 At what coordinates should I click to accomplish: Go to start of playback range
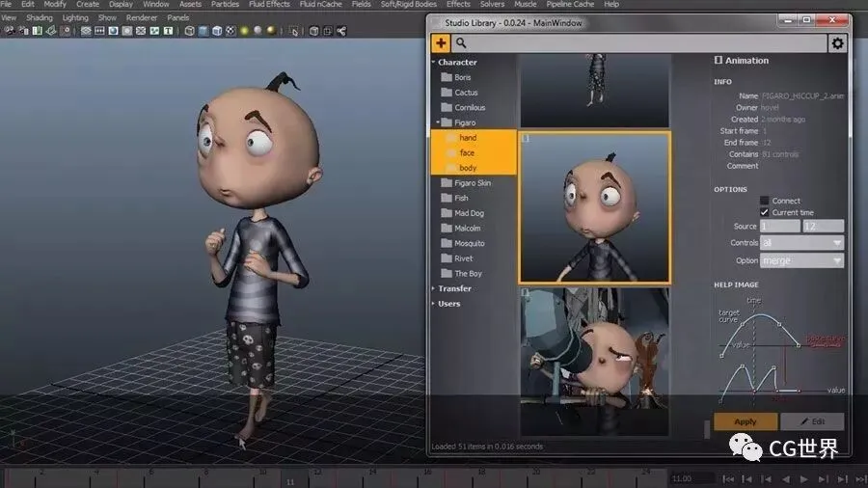pos(728,479)
